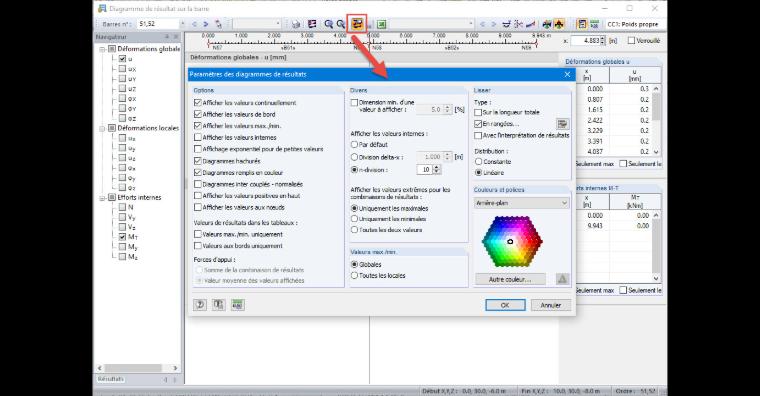Click the green Excel export toolbar icon

(381, 24)
